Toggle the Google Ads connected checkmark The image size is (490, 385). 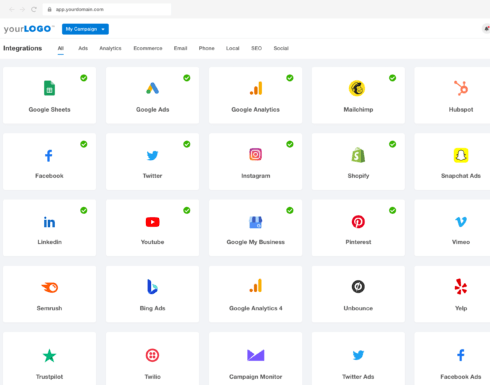click(187, 78)
